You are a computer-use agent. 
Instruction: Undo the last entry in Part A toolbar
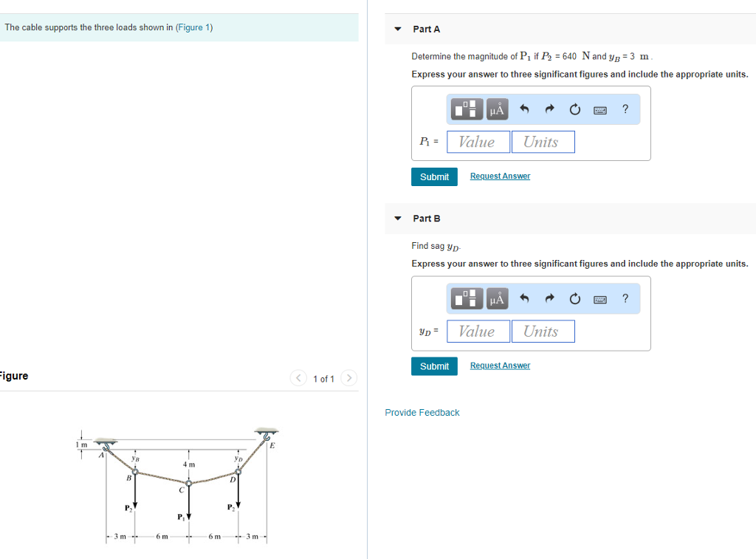(523, 109)
